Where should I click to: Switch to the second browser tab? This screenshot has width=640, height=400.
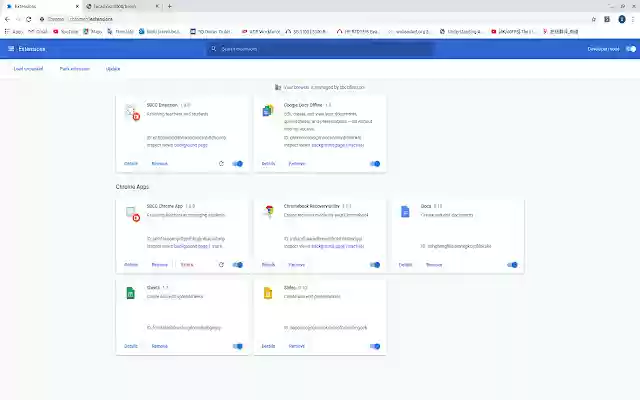pos(121,6)
